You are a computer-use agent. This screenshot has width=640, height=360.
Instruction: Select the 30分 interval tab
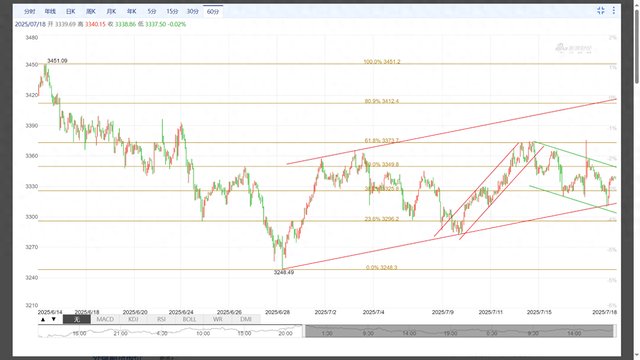click(193, 11)
